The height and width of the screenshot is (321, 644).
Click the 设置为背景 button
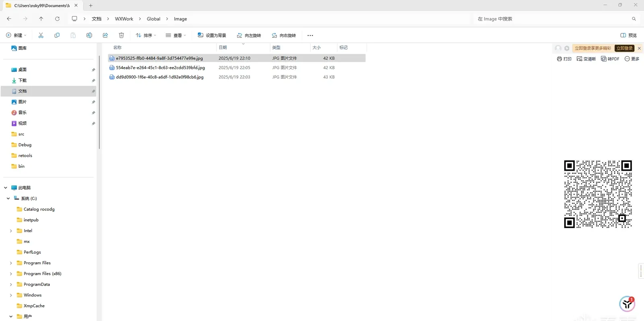[x=212, y=35]
